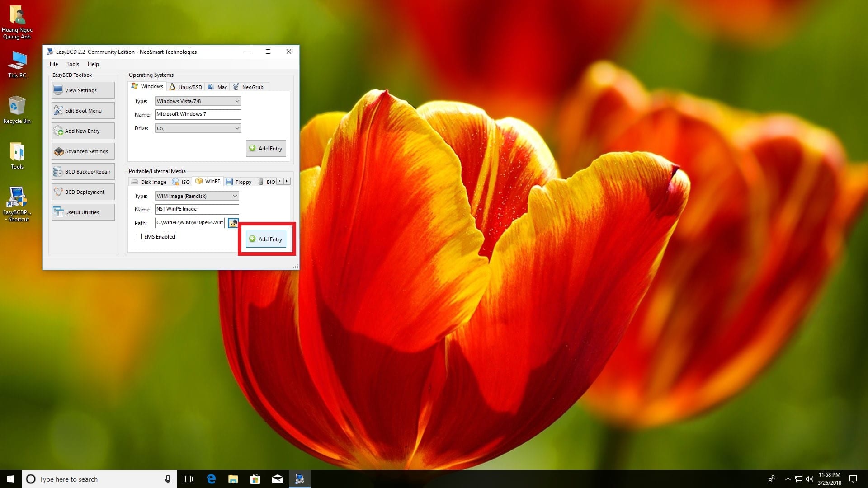Screen dimensions: 868x488
Task: Switch to the Linux/BSD tab
Action: (185, 87)
